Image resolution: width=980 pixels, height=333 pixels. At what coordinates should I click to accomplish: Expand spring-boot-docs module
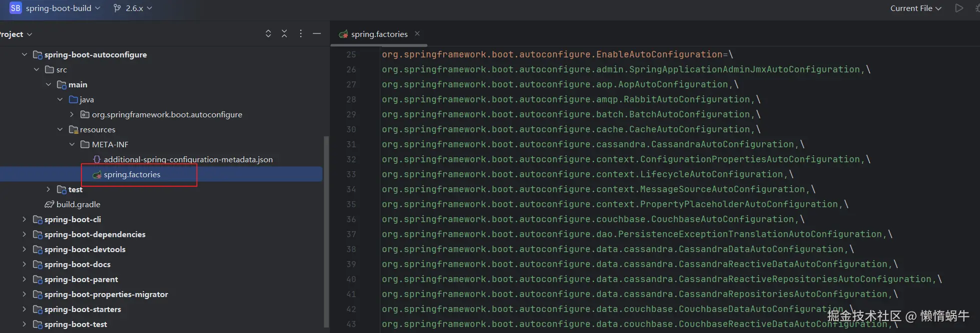click(x=24, y=264)
